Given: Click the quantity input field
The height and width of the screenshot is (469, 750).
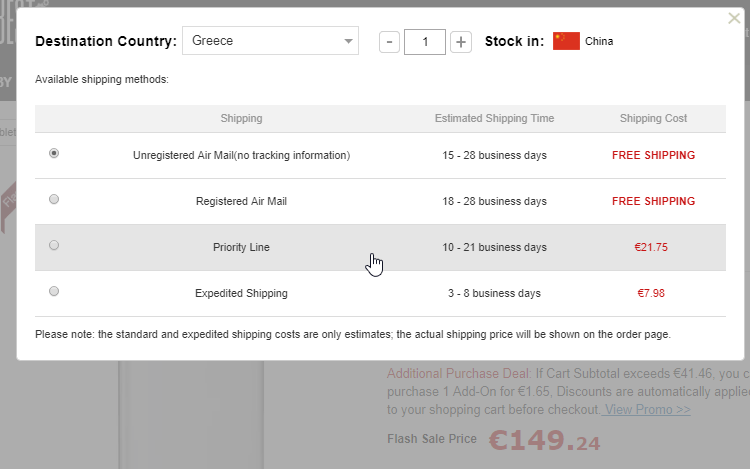Looking at the screenshot, I should 425,42.
